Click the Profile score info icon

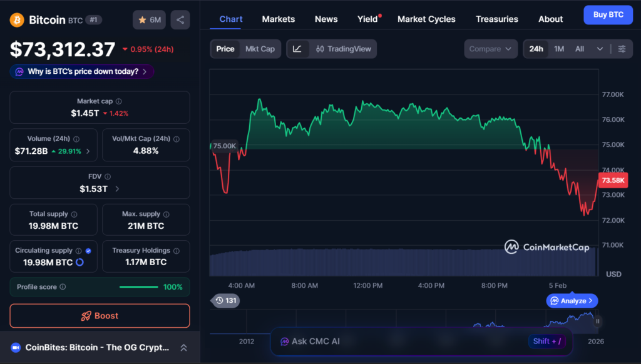(x=63, y=287)
